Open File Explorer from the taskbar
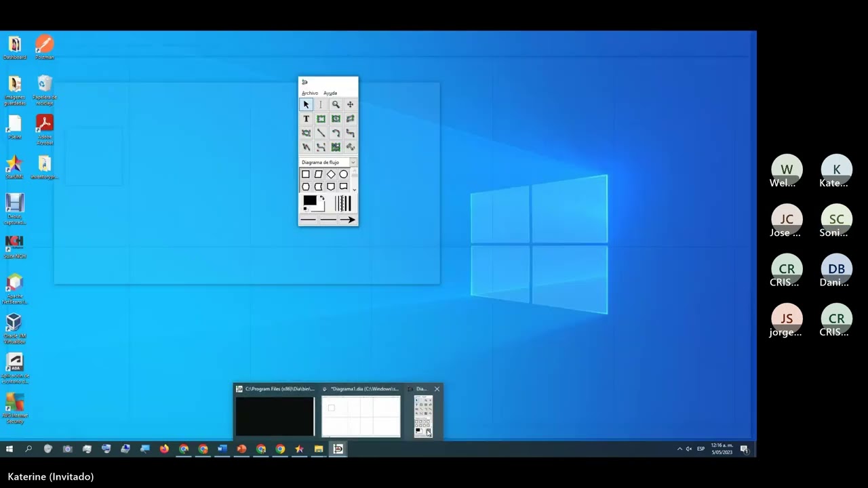This screenshot has height=488, width=868. [318, 449]
